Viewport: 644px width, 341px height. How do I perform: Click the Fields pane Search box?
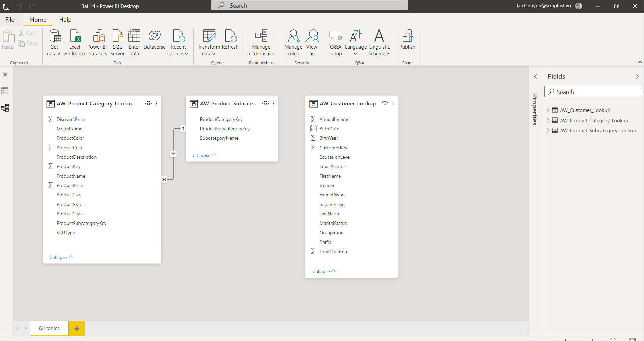click(x=593, y=92)
